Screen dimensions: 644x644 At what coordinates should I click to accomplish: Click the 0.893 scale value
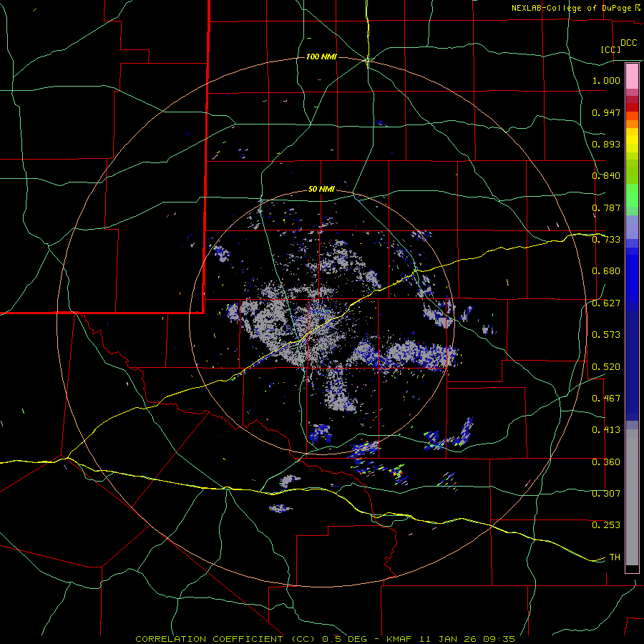point(606,144)
